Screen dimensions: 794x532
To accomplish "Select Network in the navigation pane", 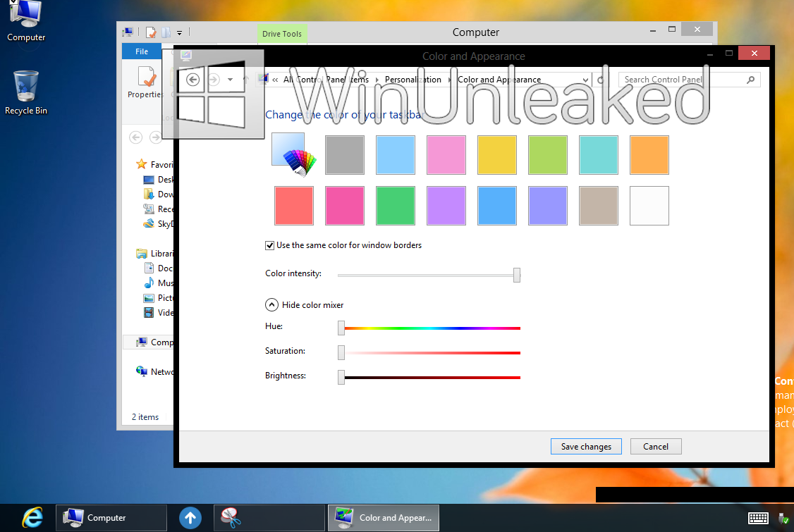I will (160, 371).
